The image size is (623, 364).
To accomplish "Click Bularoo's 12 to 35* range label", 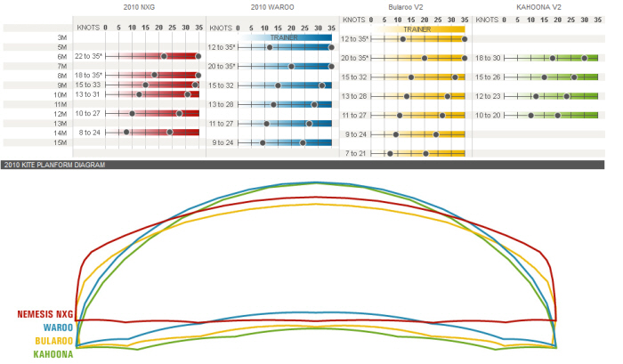I will 354,38.
